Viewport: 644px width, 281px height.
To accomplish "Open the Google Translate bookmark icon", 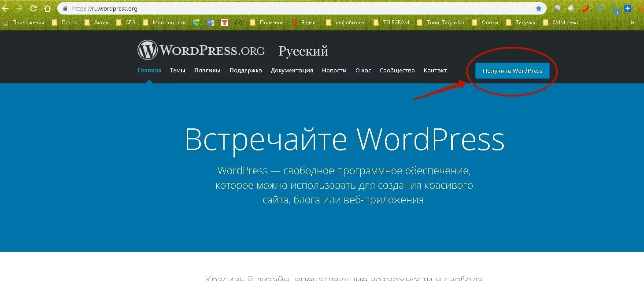I will click(x=211, y=22).
